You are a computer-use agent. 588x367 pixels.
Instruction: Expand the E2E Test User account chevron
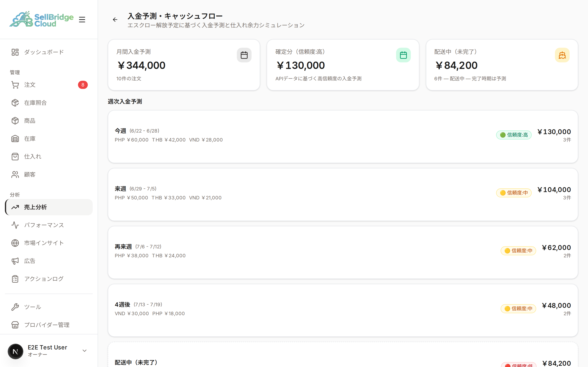pyautogui.click(x=85, y=351)
